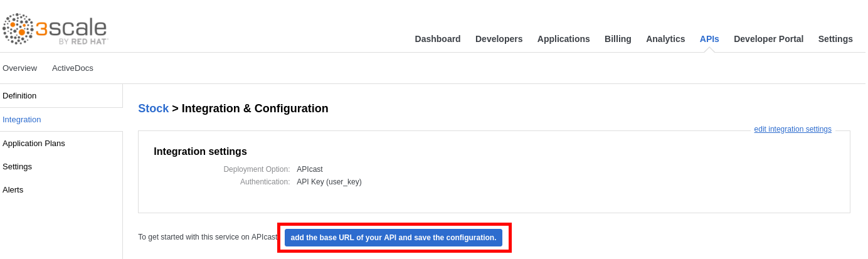
Task: Open the Dashboard menu item
Action: pyautogui.click(x=437, y=39)
